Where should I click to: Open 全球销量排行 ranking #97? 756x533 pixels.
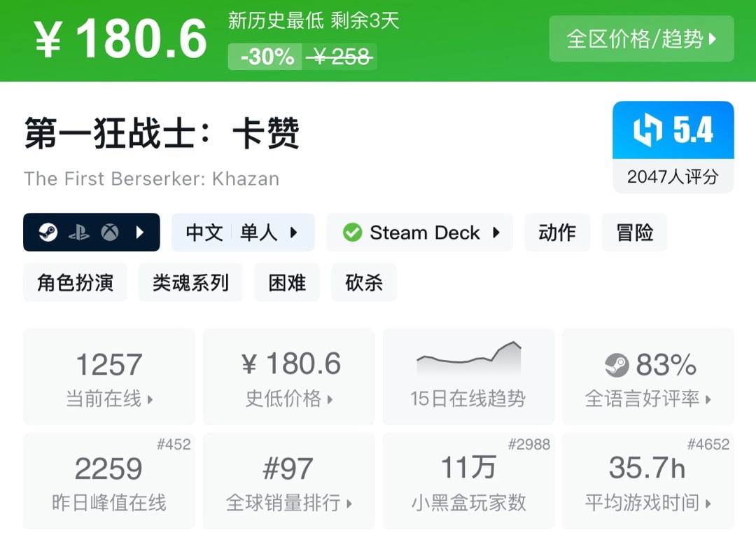[289, 480]
